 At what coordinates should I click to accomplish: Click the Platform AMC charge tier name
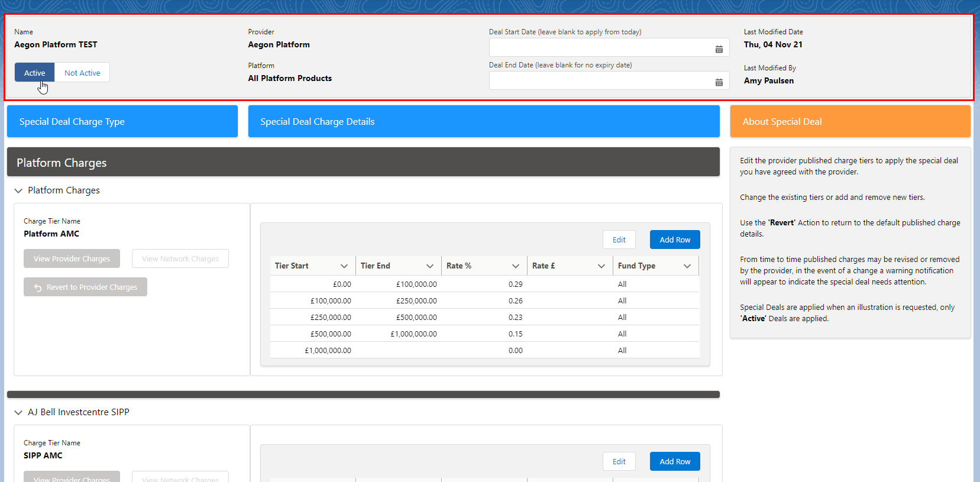[51, 234]
